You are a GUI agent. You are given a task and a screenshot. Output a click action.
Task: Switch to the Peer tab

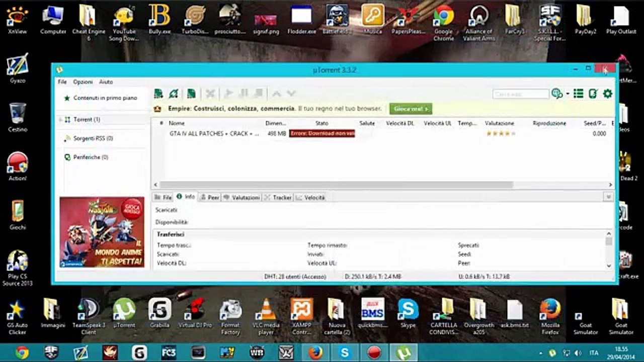click(210, 198)
